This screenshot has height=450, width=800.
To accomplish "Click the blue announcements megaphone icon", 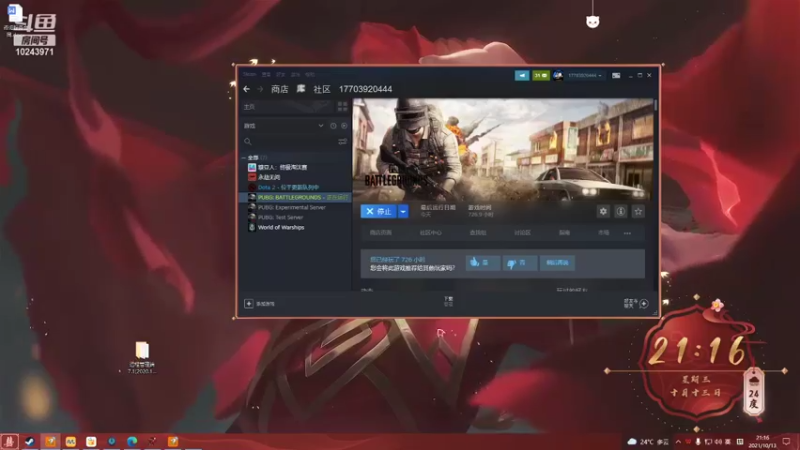I will click(x=522, y=76).
